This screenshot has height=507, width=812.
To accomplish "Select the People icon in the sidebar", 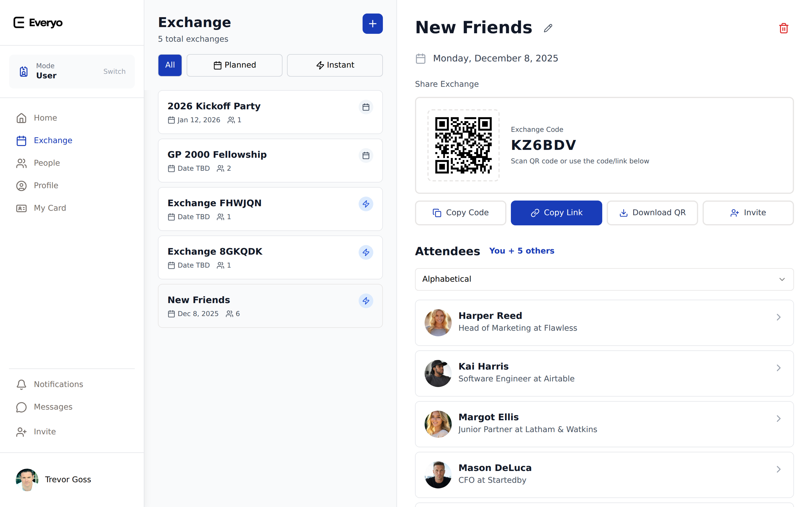I will [x=21, y=163].
